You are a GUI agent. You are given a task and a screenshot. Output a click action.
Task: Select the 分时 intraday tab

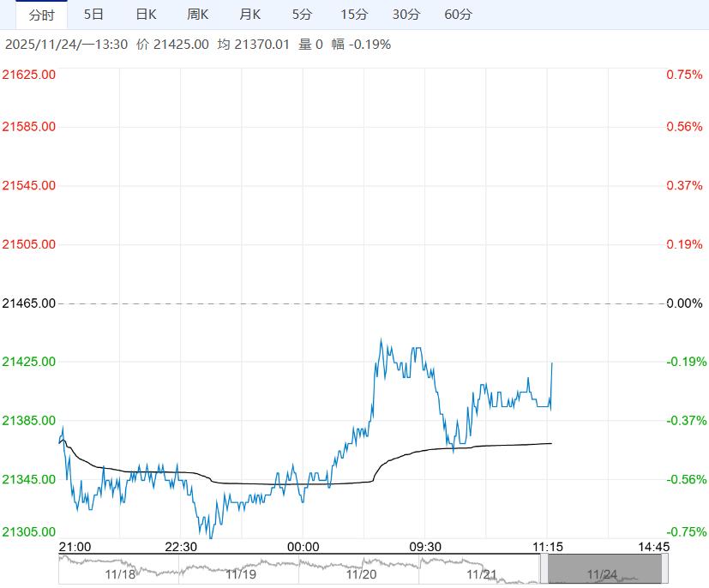point(42,15)
